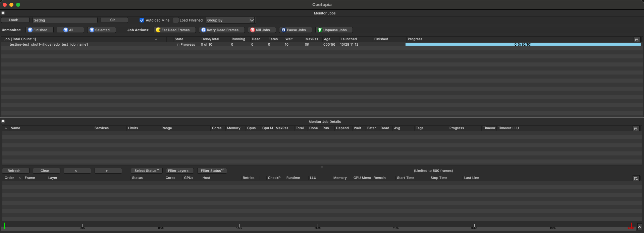This screenshot has width=644, height=233.
Task: Open the Group By dropdown
Action: pyautogui.click(x=230, y=20)
